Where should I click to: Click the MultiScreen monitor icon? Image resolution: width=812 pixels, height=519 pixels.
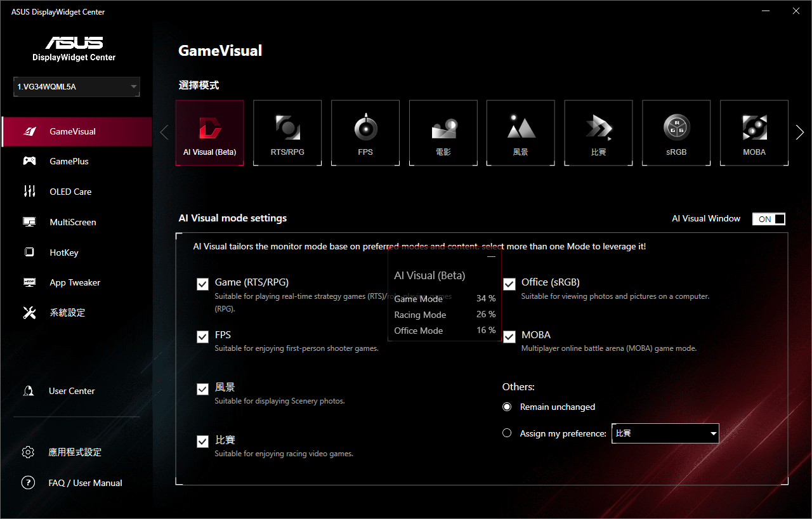point(29,222)
